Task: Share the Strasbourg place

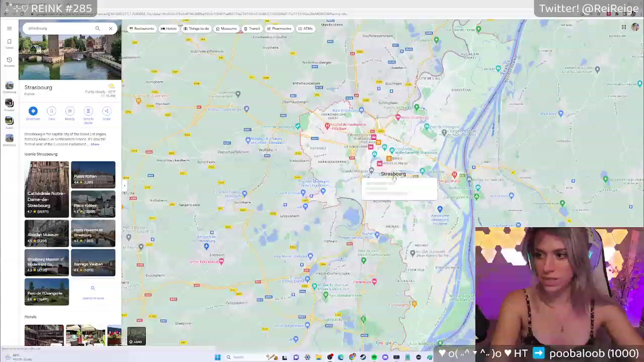Action: click(107, 113)
